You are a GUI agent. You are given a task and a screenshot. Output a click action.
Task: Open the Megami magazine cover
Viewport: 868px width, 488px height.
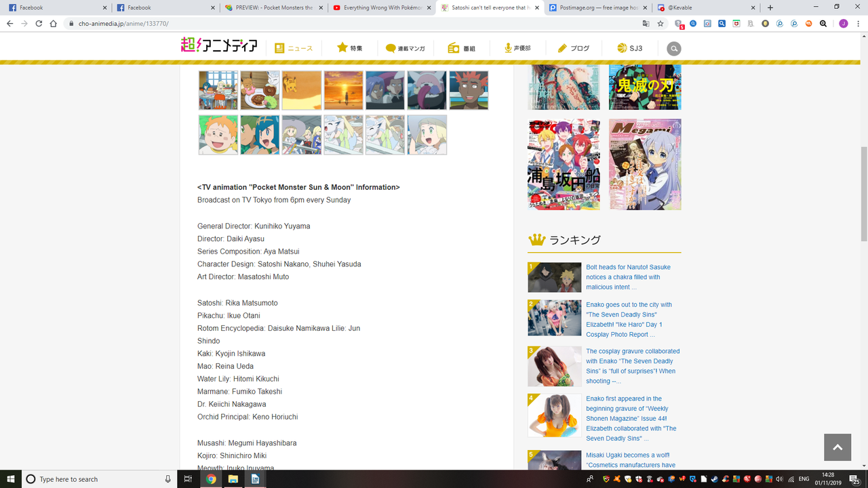click(x=645, y=165)
